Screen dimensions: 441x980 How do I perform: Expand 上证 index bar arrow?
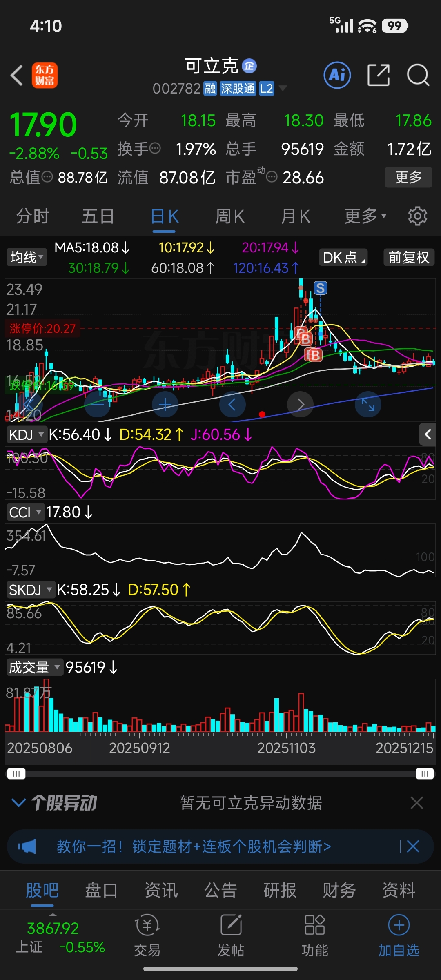tap(53, 915)
